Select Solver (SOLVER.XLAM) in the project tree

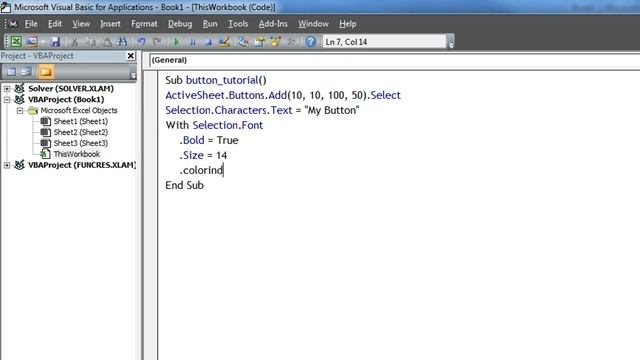(71, 88)
